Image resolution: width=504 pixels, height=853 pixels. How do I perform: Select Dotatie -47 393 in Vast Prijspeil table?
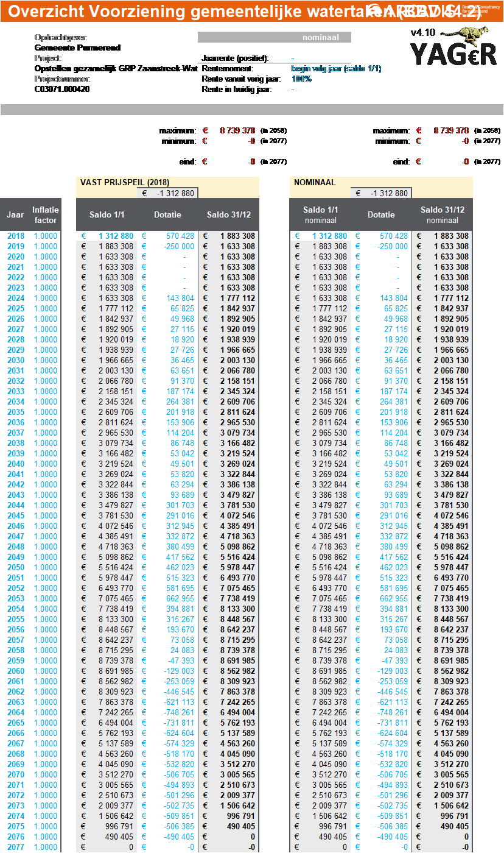(x=181, y=660)
